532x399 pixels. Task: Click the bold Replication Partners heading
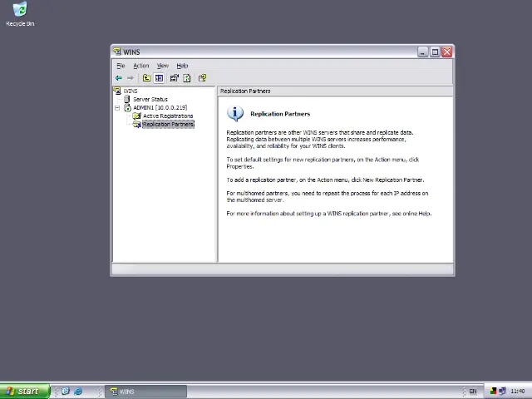[x=280, y=114]
